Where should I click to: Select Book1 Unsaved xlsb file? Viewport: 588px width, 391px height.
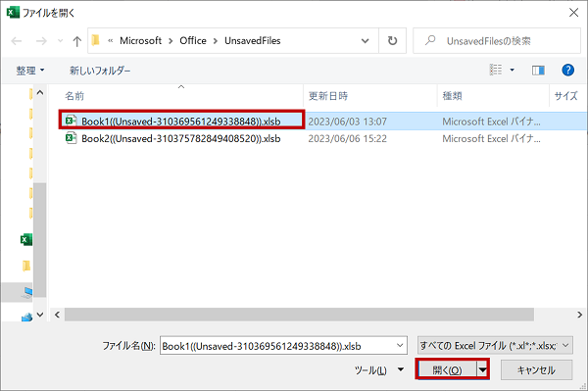click(x=181, y=122)
